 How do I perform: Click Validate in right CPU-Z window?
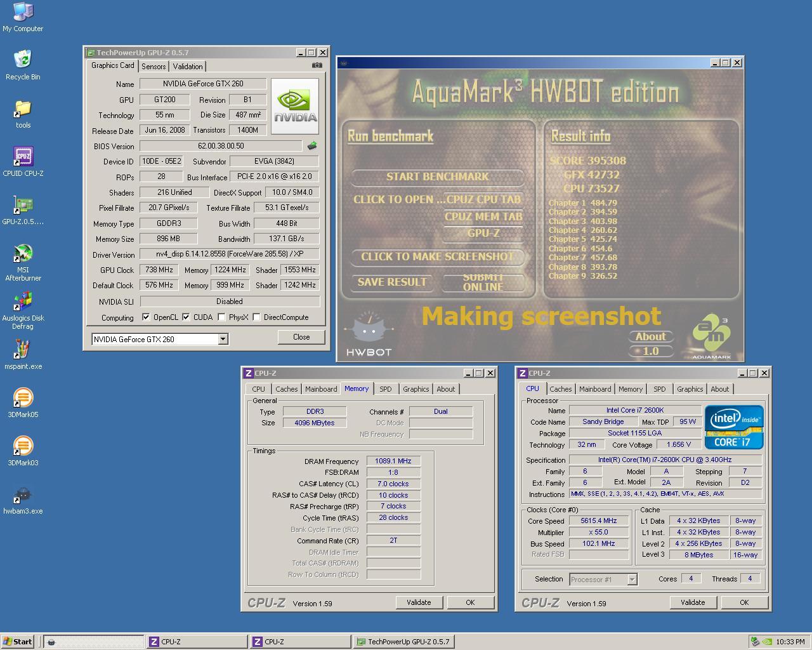tap(693, 602)
